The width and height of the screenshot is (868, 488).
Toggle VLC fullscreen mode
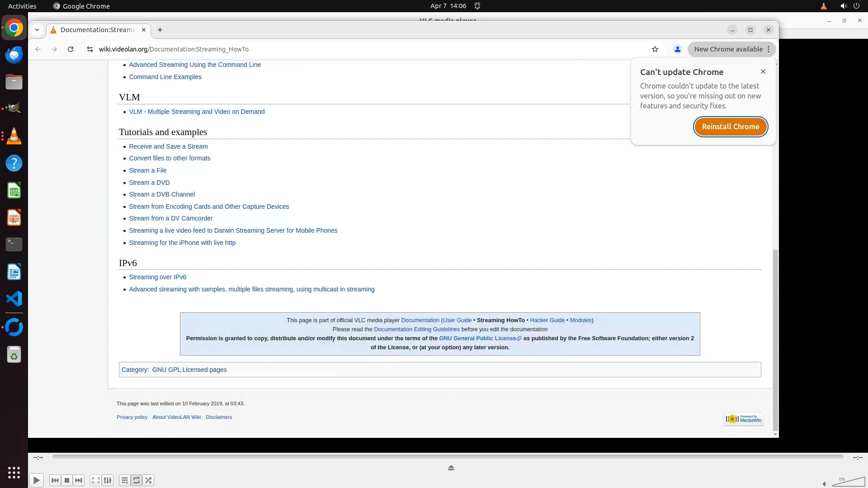click(96, 480)
